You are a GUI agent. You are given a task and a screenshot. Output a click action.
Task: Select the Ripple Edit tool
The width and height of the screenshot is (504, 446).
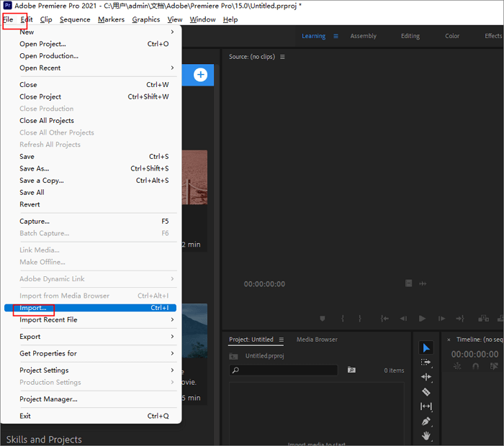tap(426, 377)
